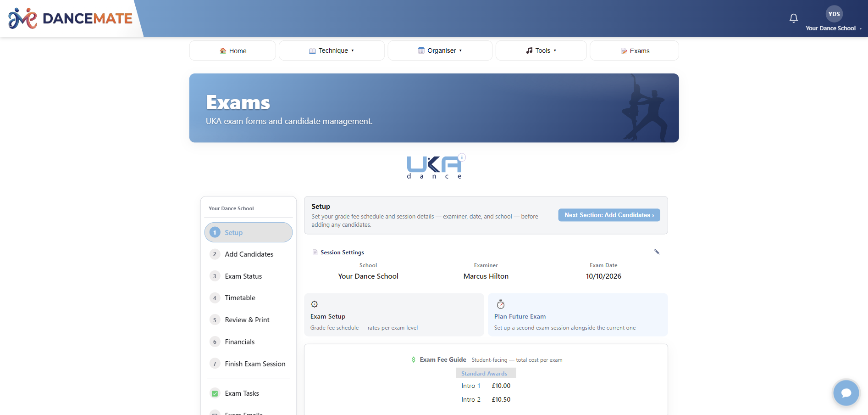868x415 pixels.
Task: Click the Exam Setup gear icon
Action: click(315, 304)
